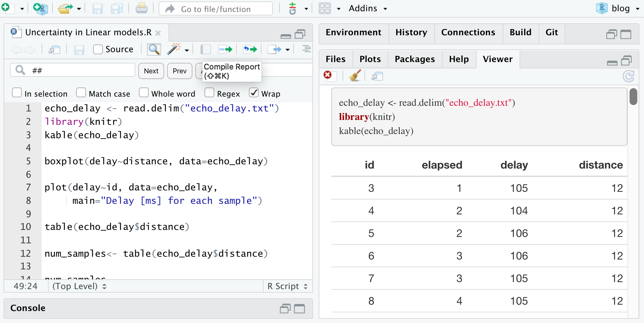Screen dimensions: 644x323
Task: Click the New File plus icon
Action: [7, 8]
